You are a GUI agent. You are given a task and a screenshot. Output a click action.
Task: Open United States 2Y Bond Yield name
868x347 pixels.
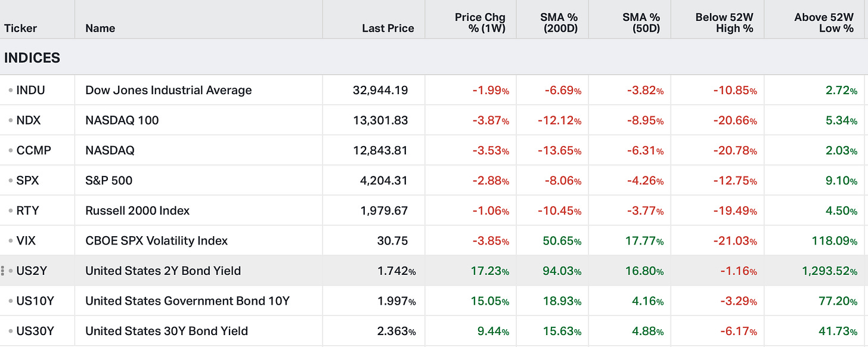tap(163, 271)
